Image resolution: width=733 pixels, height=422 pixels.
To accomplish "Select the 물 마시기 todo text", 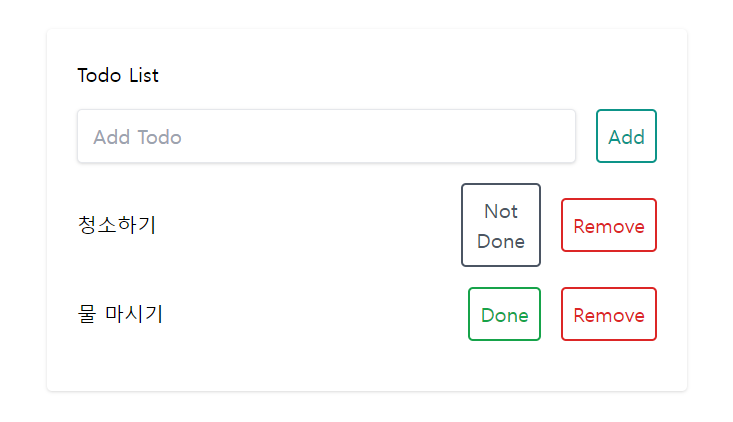I will click(x=120, y=314).
